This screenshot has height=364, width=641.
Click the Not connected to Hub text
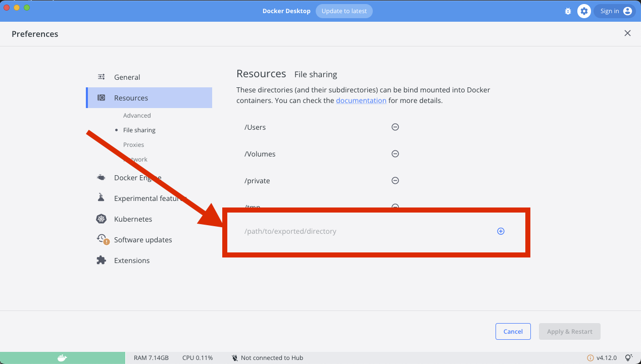pyautogui.click(x=272, y=358)
